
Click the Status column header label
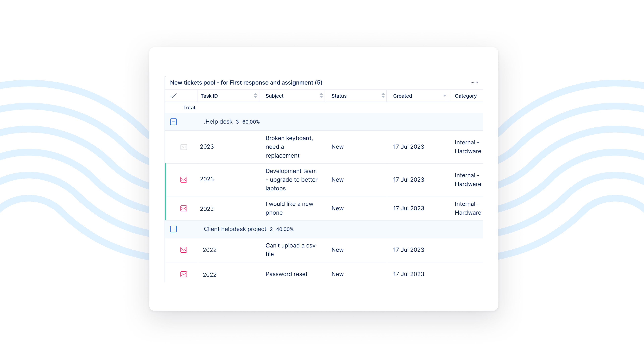point(339,96)
